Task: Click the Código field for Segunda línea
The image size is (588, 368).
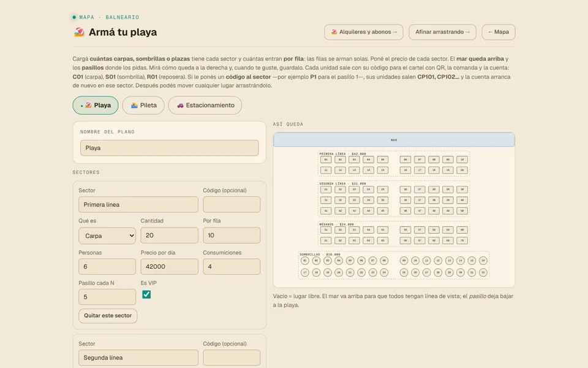Action: [232, 358]
